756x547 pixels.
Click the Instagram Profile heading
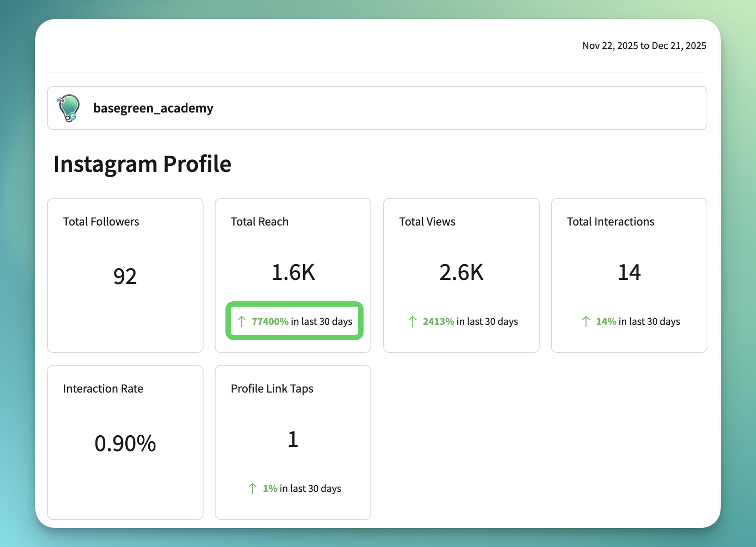(x=142, y=164)
